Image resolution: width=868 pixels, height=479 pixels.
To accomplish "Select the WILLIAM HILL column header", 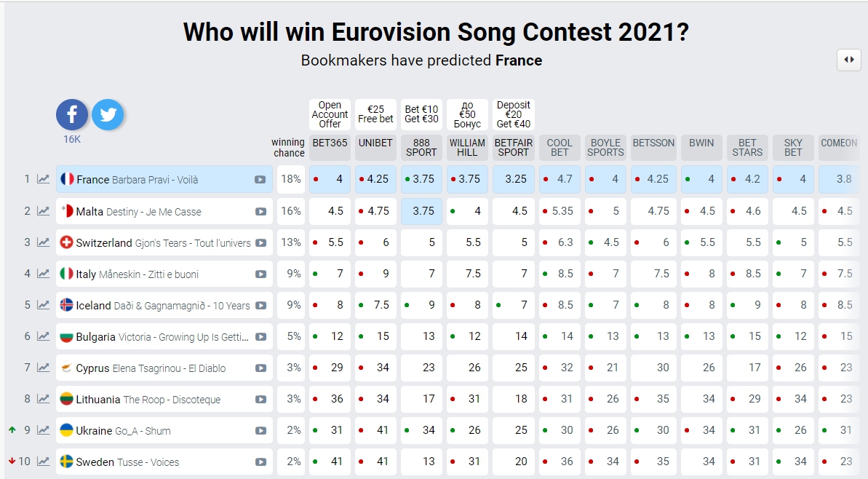I will click(467, 148).
